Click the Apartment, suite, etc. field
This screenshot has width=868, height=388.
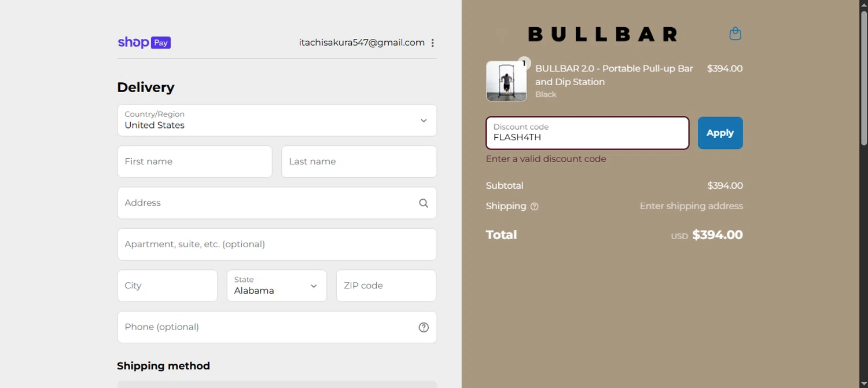[277, 244]
